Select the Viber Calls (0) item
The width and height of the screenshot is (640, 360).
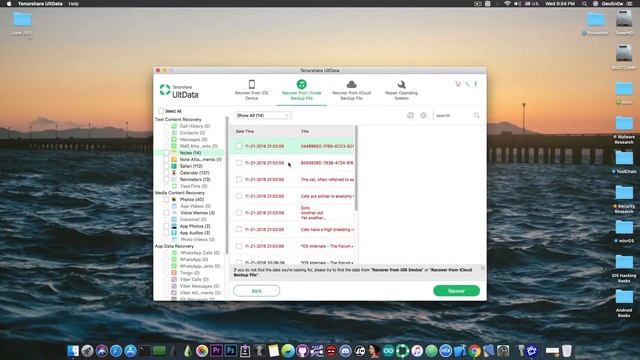(x=194, y=280)
